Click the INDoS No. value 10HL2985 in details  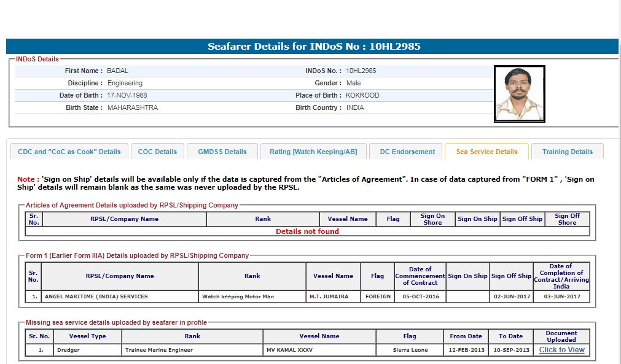click(361, 71)
